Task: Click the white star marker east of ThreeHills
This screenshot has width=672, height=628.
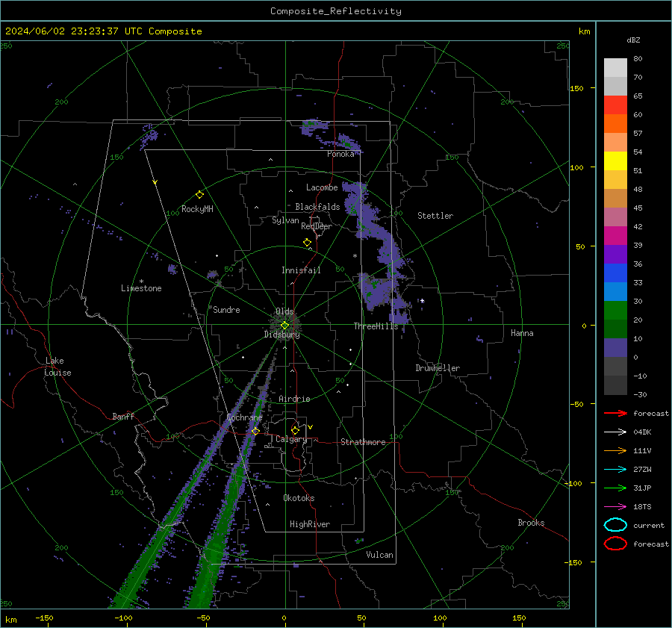Action: pos(422,301)
